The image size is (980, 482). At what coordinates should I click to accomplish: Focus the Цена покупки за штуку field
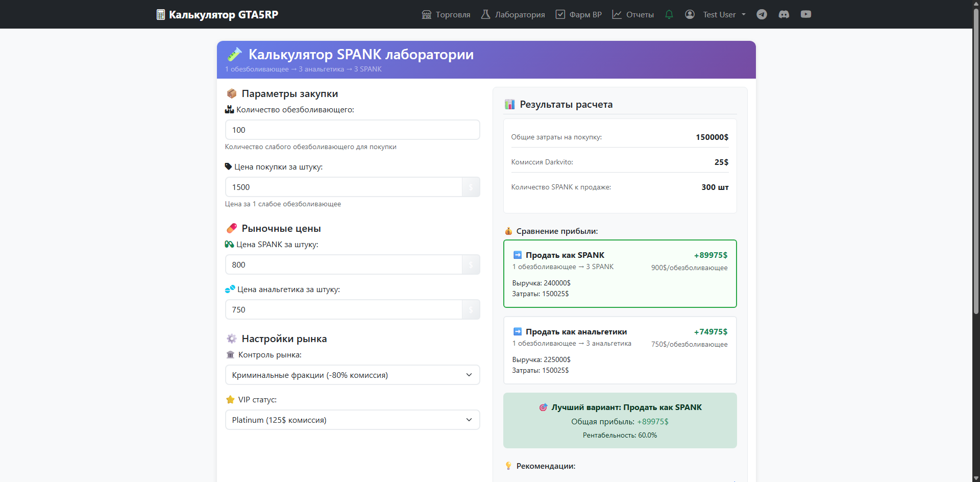tap(344, 187)
